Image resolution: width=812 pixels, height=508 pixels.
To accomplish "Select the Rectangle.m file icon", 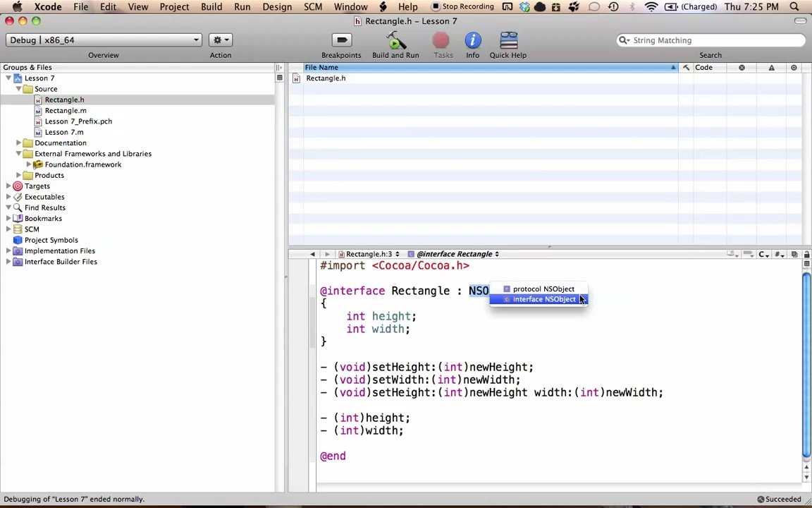I will coord(38,110).
